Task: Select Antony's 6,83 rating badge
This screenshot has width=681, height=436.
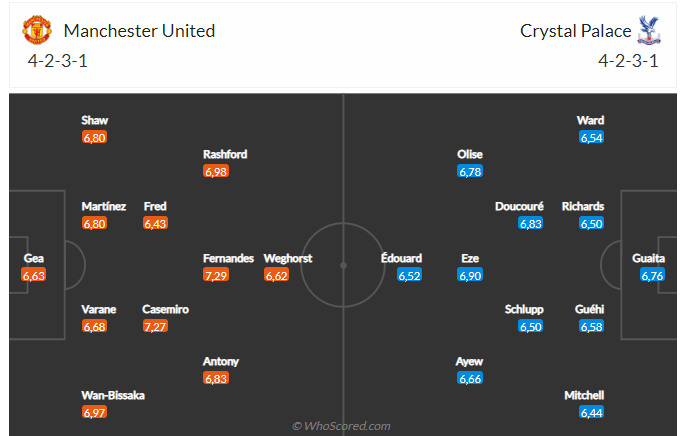Action: tap(216, 378)
